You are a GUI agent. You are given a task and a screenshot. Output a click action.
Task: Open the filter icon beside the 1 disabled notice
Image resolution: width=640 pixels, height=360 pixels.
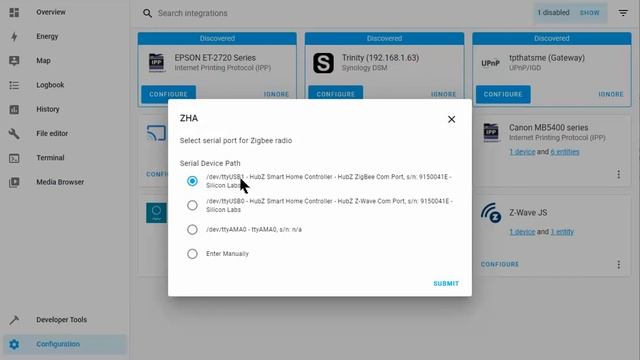tap(623, 13)
